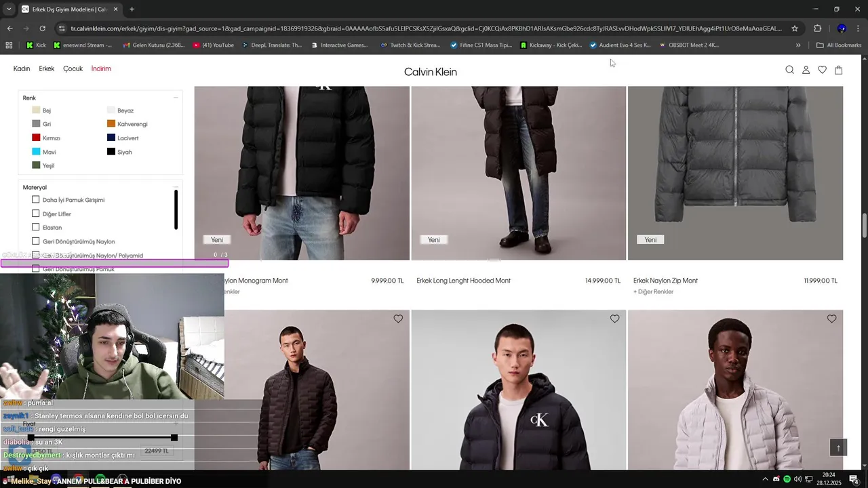868x488 pixels.
Task: Open a new Chrome tab
Action: coord(132,9)
